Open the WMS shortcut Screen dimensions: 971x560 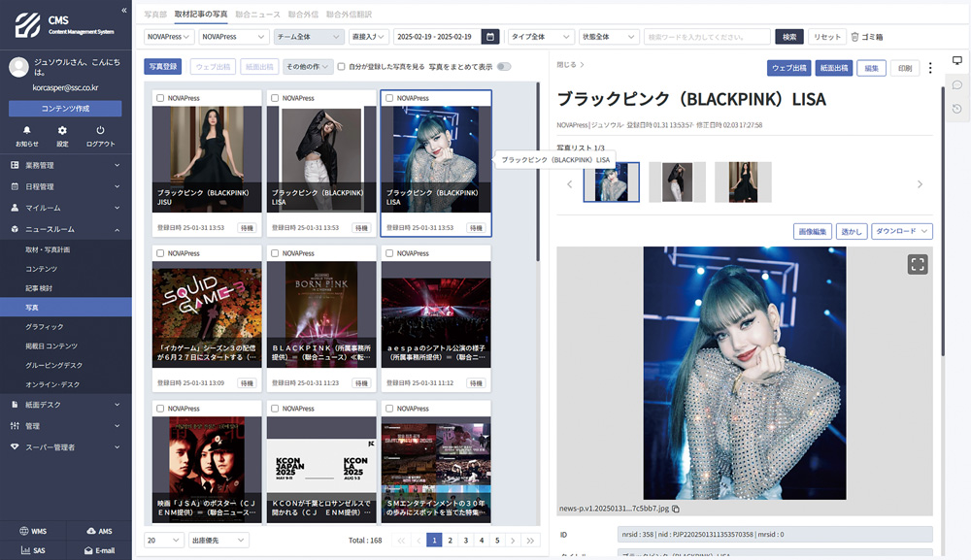[33, 531]
